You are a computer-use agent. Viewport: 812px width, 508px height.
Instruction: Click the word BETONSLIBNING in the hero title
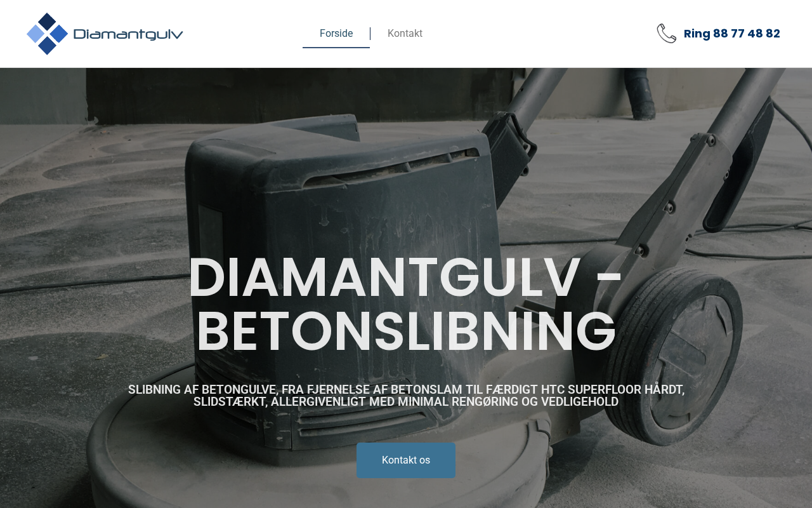point(406,332)
